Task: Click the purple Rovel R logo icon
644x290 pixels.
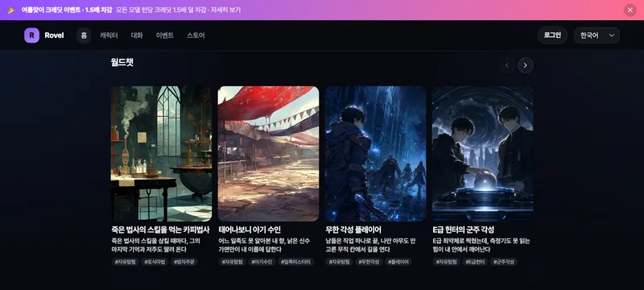Action: [x=31, y=35]
